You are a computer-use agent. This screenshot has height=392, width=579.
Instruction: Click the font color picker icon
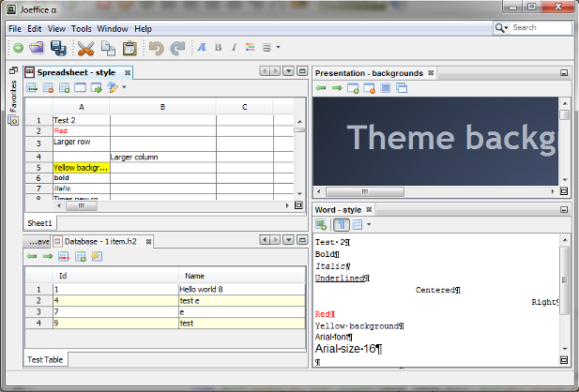pyautogui.click(x=250, y=48)
